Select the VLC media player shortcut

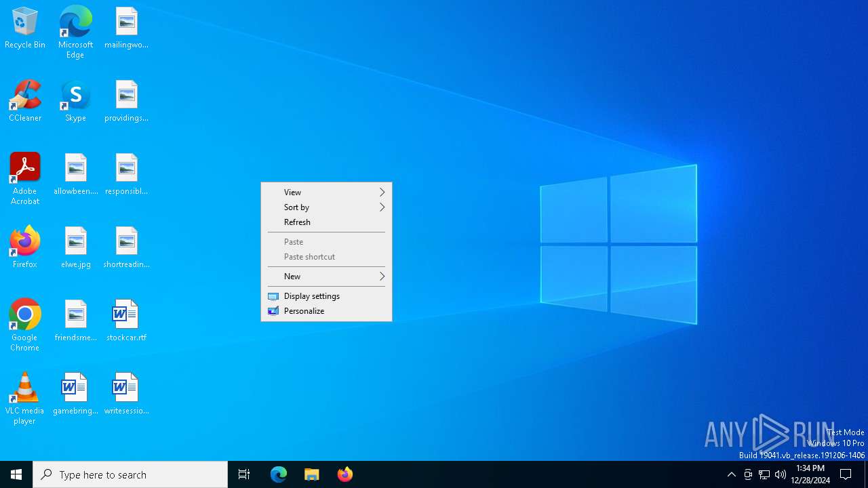[25, 399]
